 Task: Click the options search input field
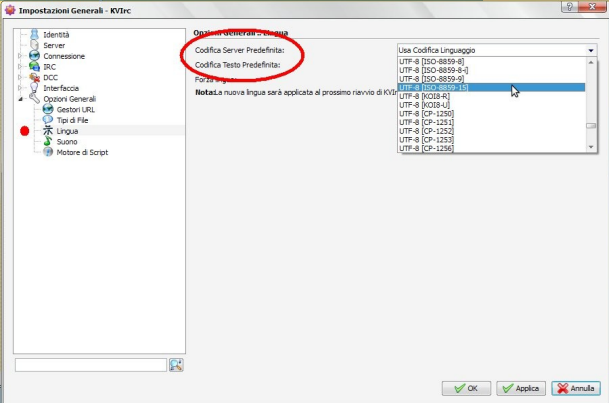point(91,365)
